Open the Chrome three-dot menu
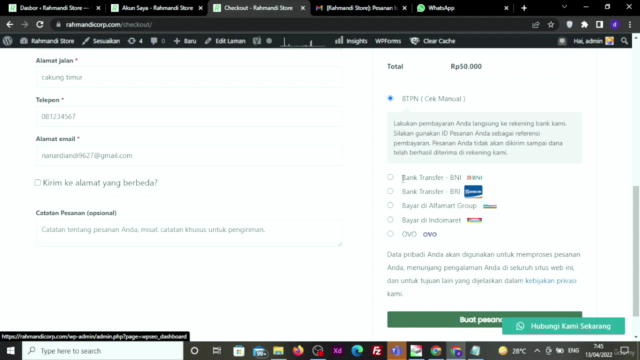This screenshot has height=360, width=640. tap(630, 24)
